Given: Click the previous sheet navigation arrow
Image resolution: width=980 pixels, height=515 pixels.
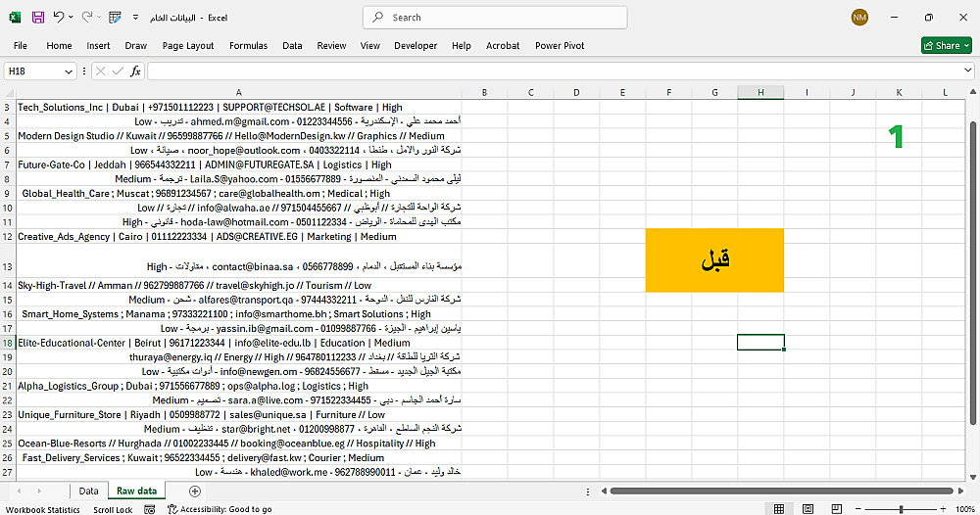Looking at the screenshot, I should click(19, 492).
